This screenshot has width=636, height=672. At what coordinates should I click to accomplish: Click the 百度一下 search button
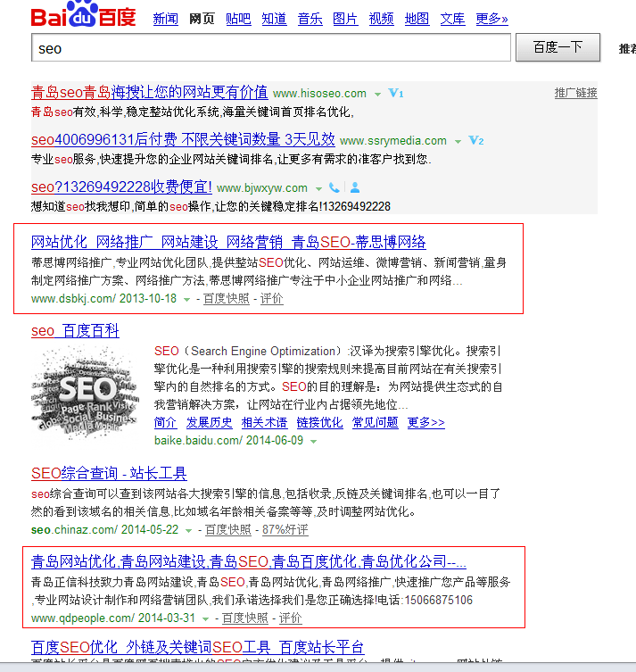click(x=558, y=47)
